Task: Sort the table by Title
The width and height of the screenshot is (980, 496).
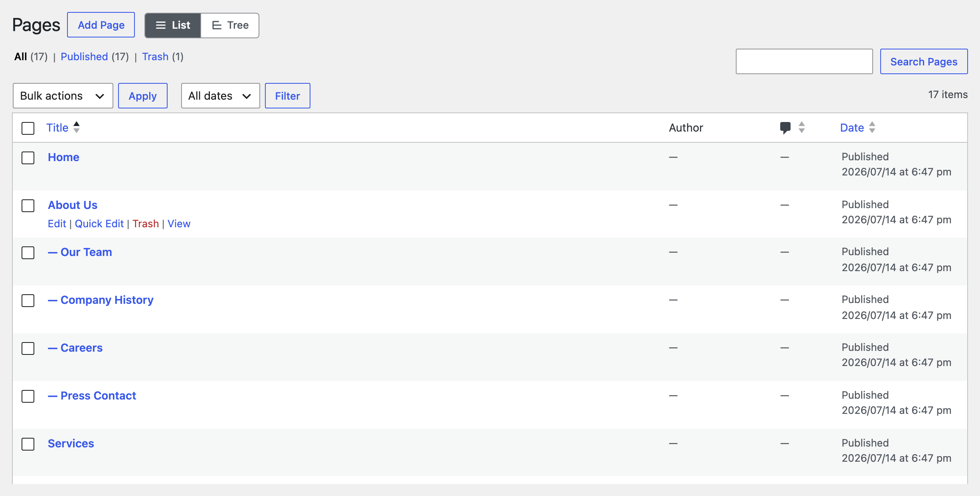Action: pyautogui.click(x=57, y=128)
